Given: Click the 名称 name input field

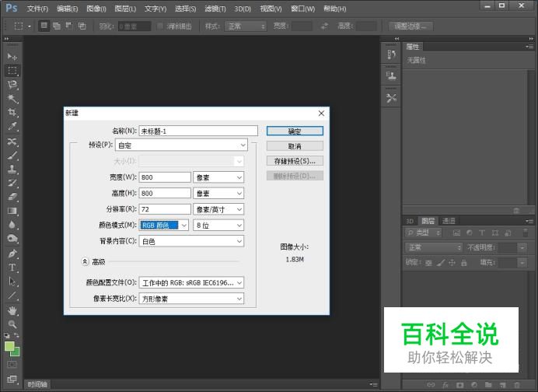Looking at the screenshot, I should (197, 131).
